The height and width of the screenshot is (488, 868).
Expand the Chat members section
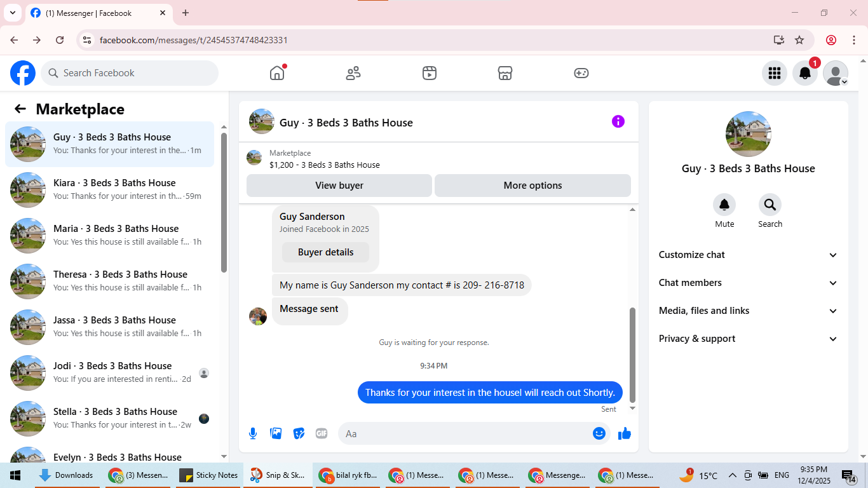point(749,283)
